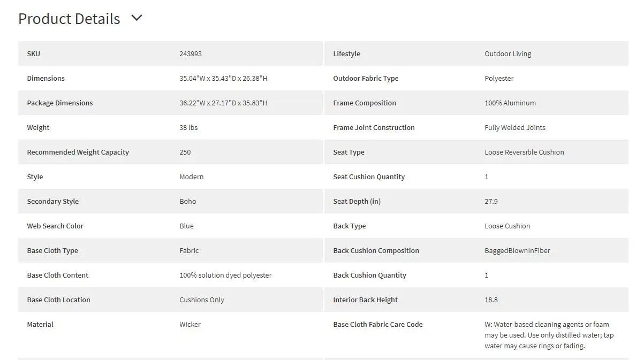Click the Product Details heading
Screen dimensions: 644x360
(69, 19)
